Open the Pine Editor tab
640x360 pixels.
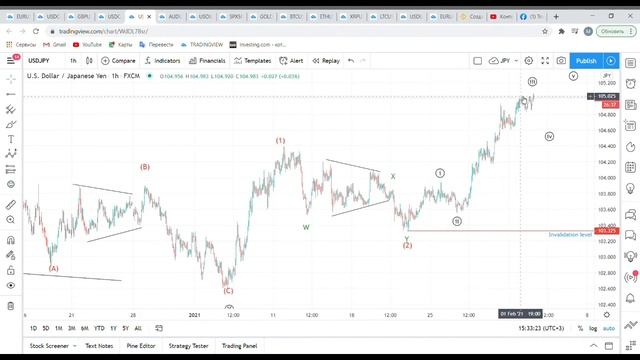point(141,346)
